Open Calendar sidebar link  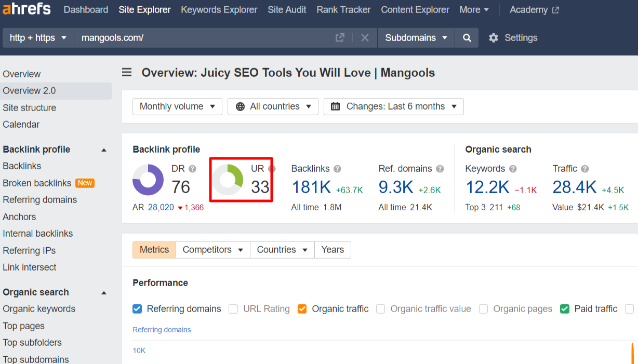coord(21,125)
